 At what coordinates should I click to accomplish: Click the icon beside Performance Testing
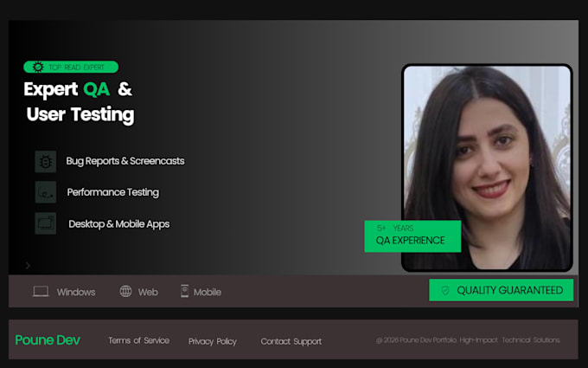point(45,192)
